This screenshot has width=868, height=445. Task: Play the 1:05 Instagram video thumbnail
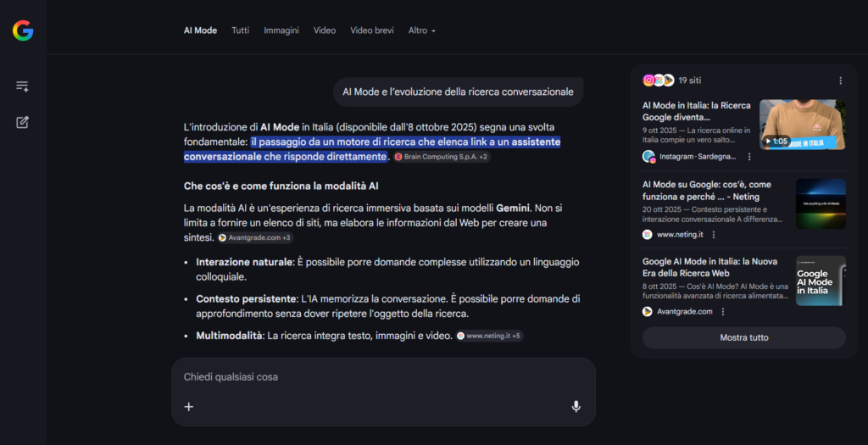803,125
